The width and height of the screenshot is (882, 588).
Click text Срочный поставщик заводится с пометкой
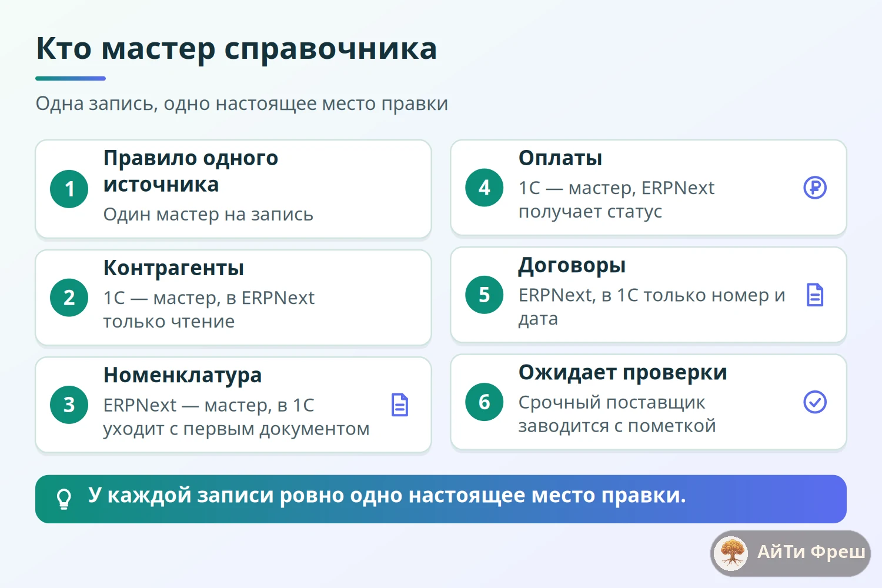[617, 414]
